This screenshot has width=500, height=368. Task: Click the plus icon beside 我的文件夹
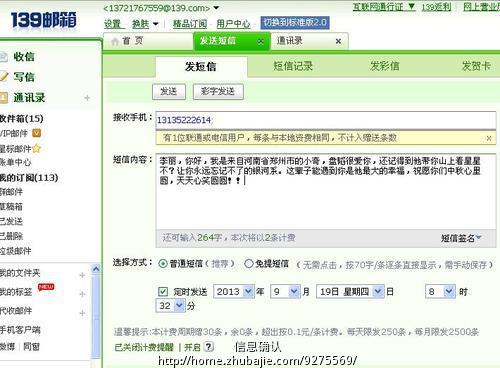82,275
